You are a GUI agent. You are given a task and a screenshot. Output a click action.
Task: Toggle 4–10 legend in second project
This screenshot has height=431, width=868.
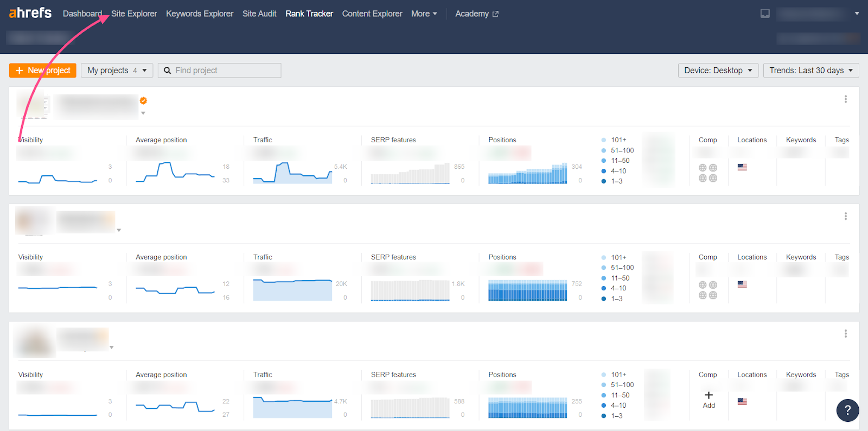pos(614,288)
